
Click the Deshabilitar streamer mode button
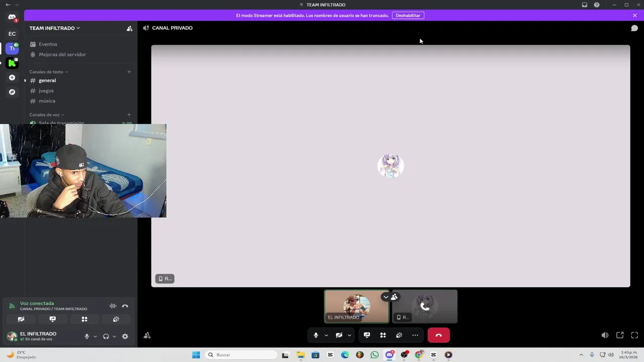(408, 16)
